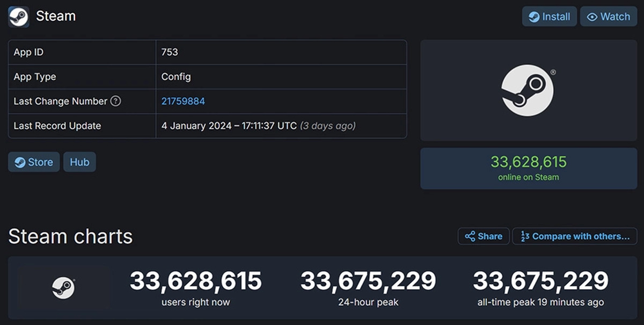Click the 33,628,615 users right now figure

[x=196, y=281]
